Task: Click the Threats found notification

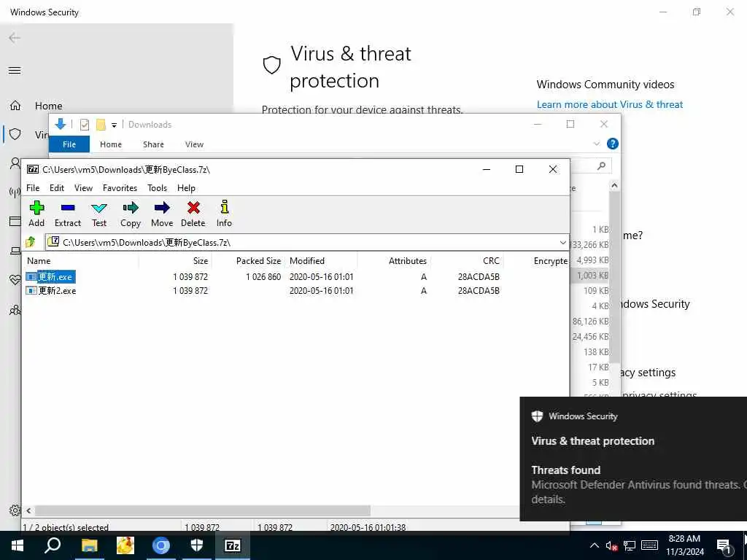Action: tap(633, 459)
